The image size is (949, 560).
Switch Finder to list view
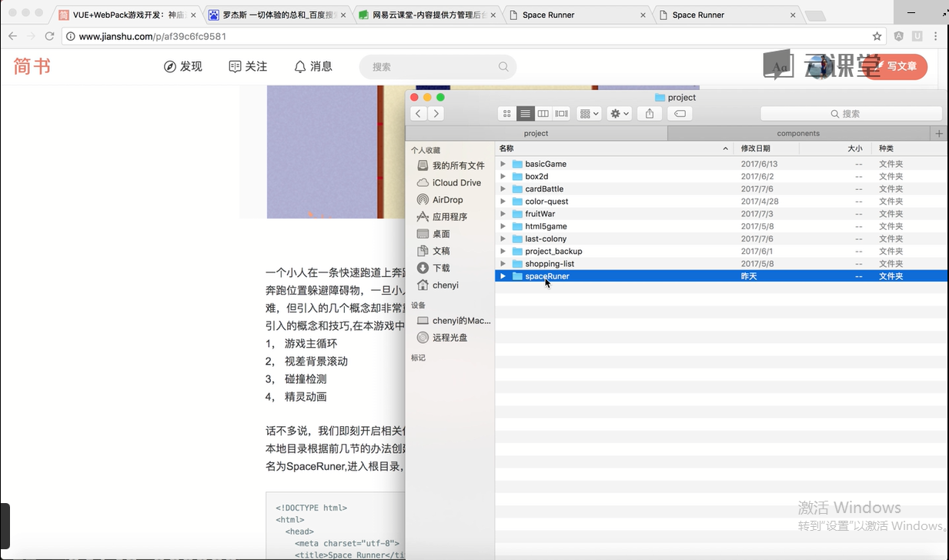point(525,114)
